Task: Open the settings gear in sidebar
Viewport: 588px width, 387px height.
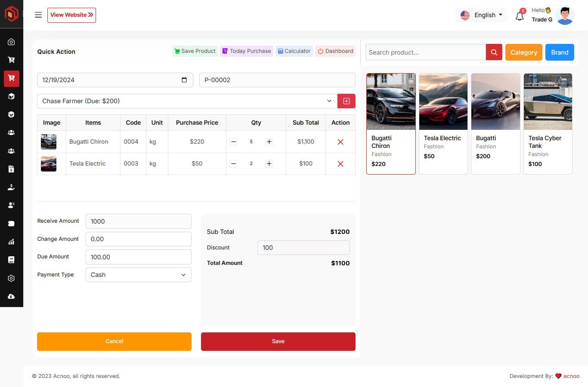Action: pos(11,278)
